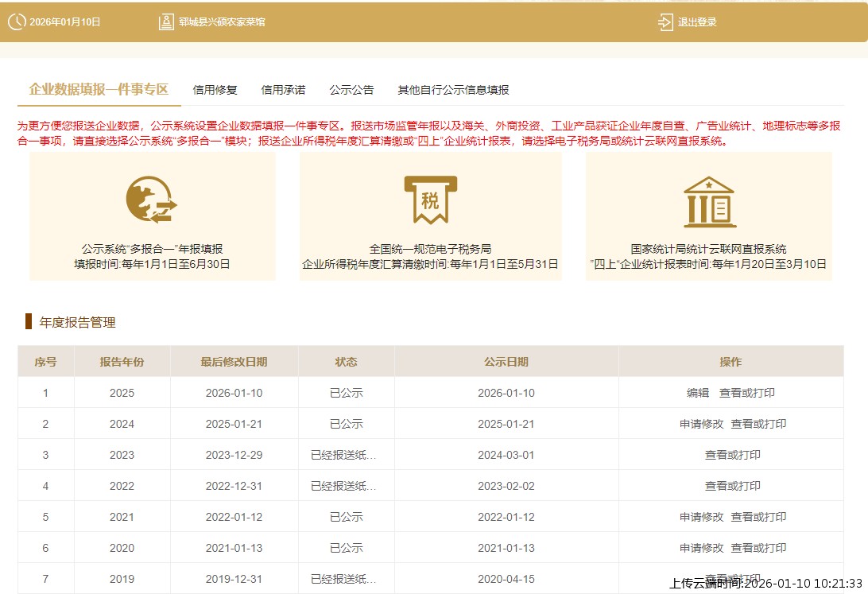Click the 2020 report's 查看或打印 option

pos(760,547)
